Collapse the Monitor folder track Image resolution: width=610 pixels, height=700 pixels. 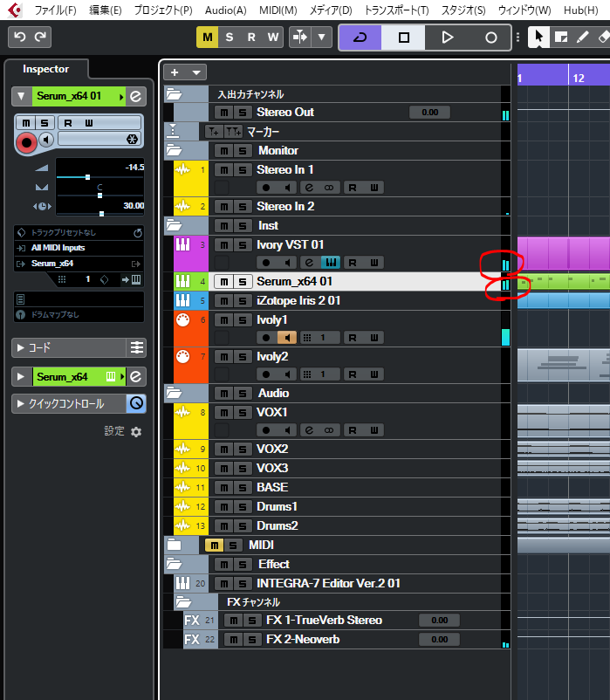click(174, 150)
